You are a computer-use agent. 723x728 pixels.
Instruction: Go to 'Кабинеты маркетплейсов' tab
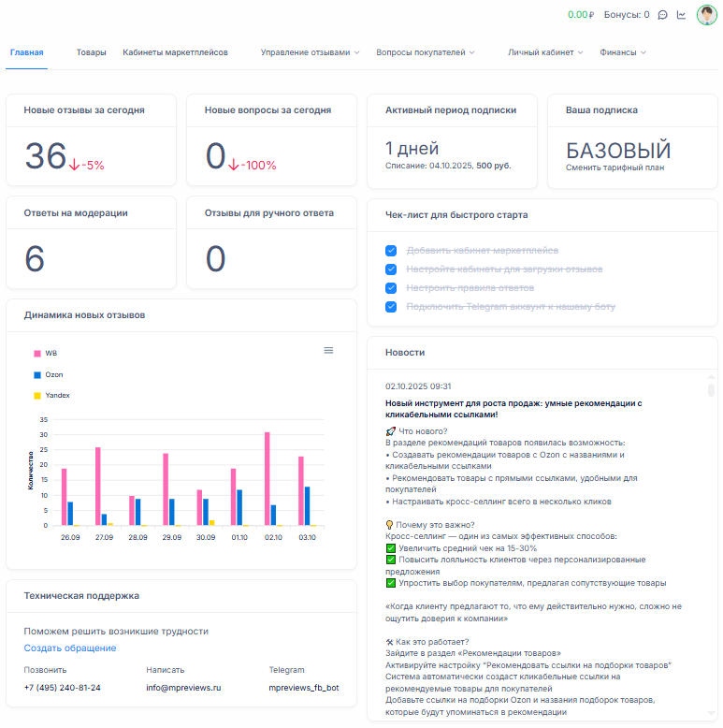[175, 52]
